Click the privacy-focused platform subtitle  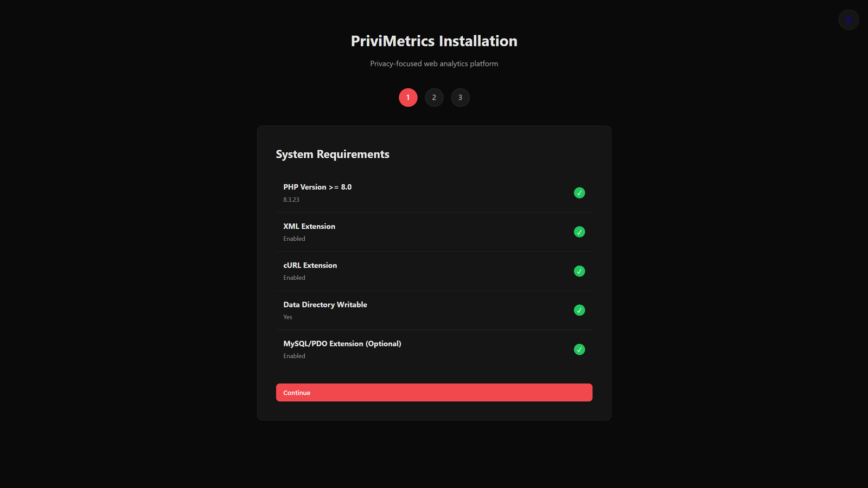coord(434,63)
